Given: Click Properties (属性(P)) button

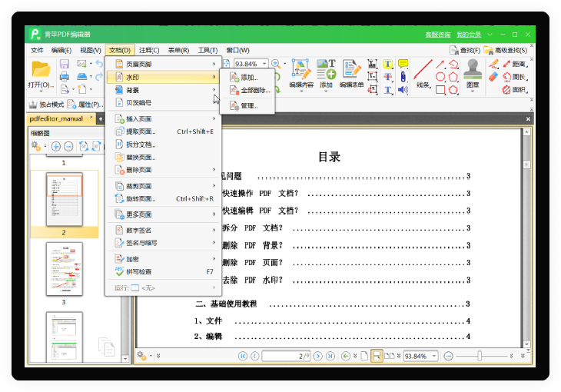Looking at the screenshot, I should 85,105.
